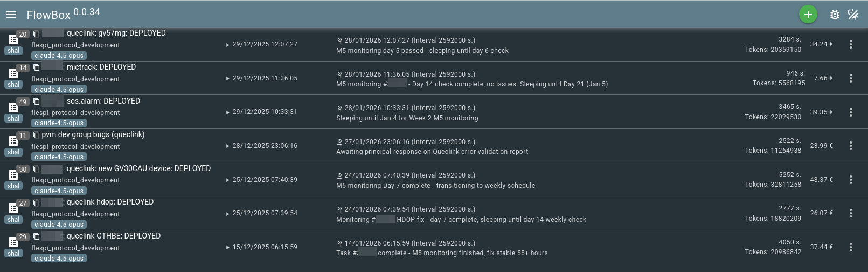868x272 pixels.
Task: Click the start time 25/12/2025 07:40:39
Action: pyautogui.click(x=265, y=180)
